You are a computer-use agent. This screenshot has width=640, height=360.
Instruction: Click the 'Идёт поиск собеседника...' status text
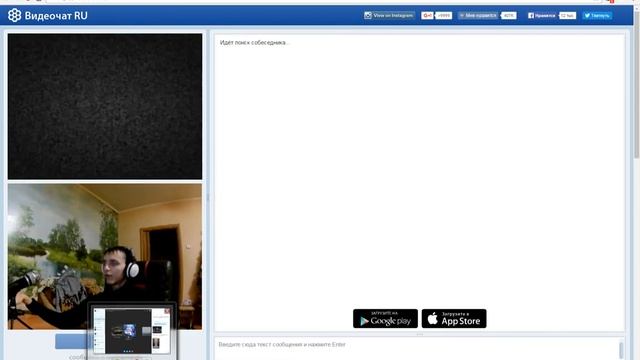(x=254, y=42)
